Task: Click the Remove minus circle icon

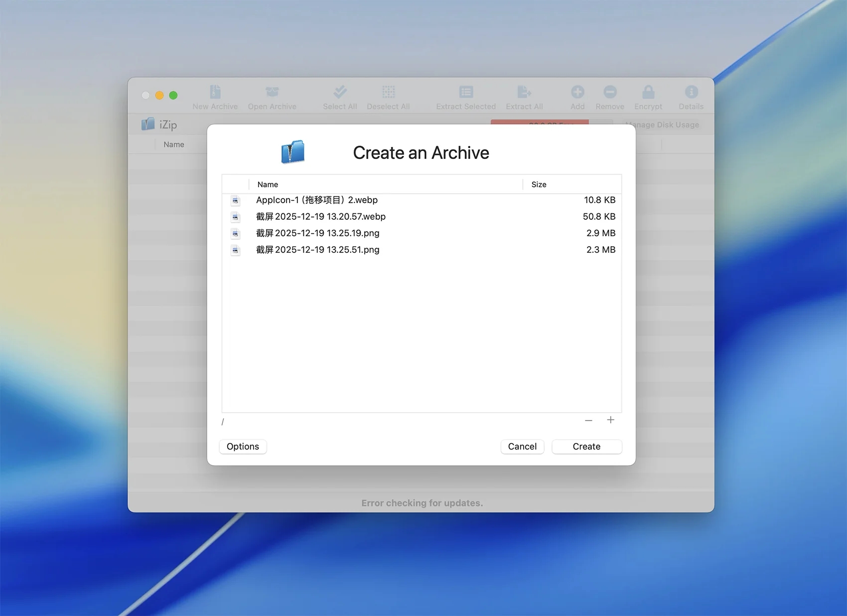Action: click(610, 92)
